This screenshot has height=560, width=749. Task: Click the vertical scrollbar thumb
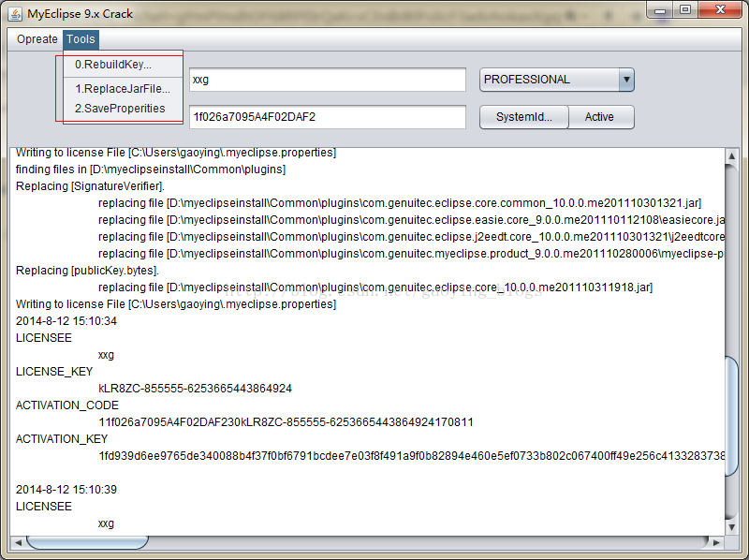pyautogui.click(x=731, y=416)
